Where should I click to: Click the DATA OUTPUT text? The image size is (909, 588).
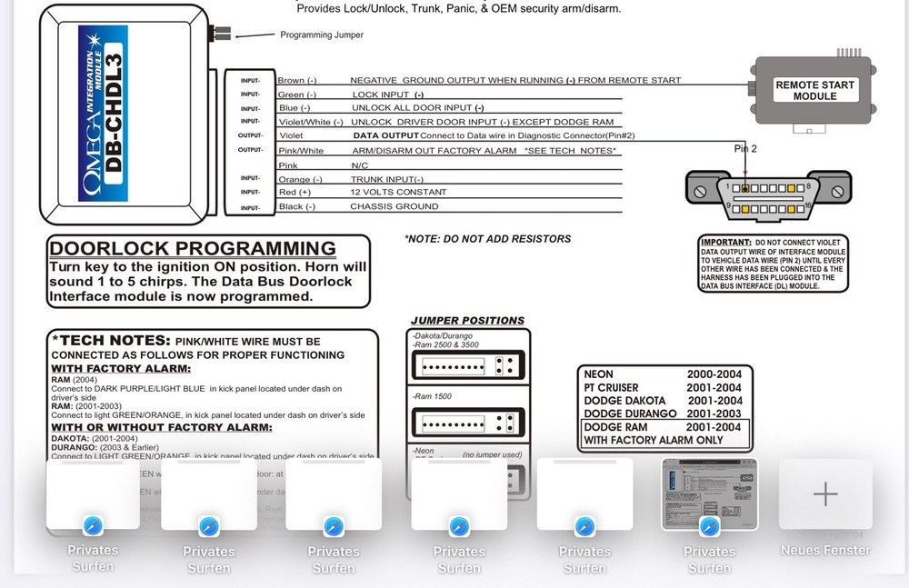click(x=386, y=135)
